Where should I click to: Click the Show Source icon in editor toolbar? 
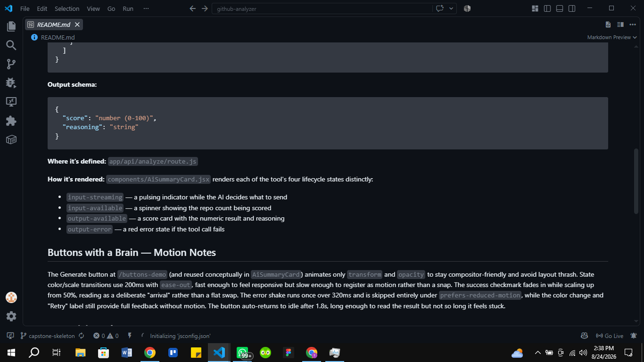[x=608, y=25]
